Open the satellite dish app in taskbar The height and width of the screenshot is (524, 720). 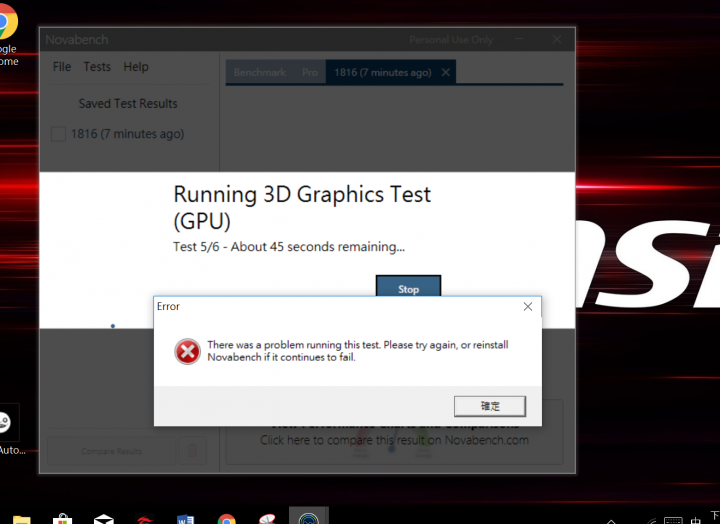(x=268, y=519)
